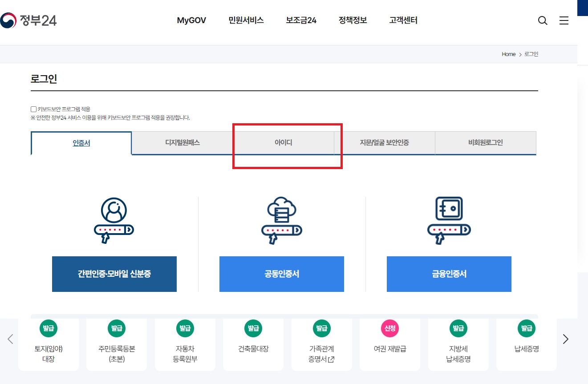
Task: Click external link icon beside 증명서
Action: (x=331, y=360)
